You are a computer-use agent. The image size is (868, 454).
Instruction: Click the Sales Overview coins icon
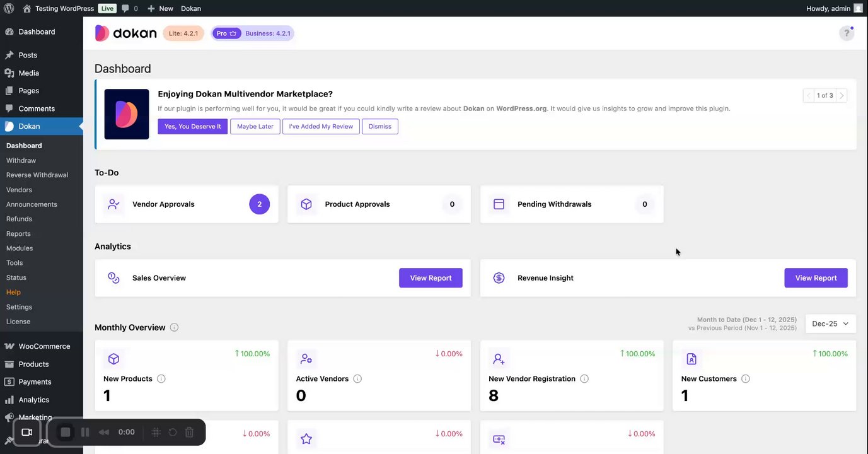pos(113,278)
